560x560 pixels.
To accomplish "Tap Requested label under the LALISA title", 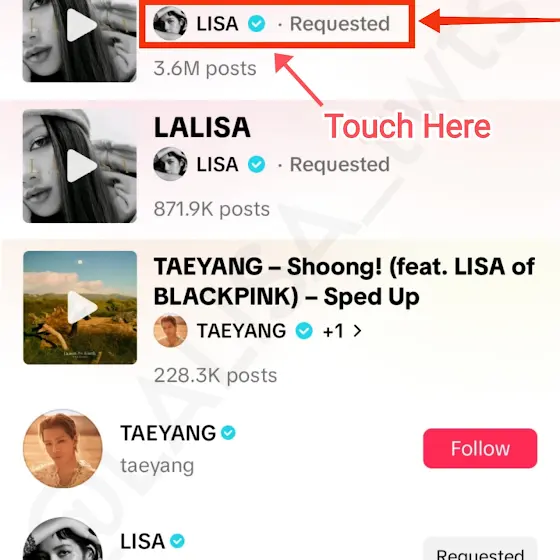I will point(339,164).
